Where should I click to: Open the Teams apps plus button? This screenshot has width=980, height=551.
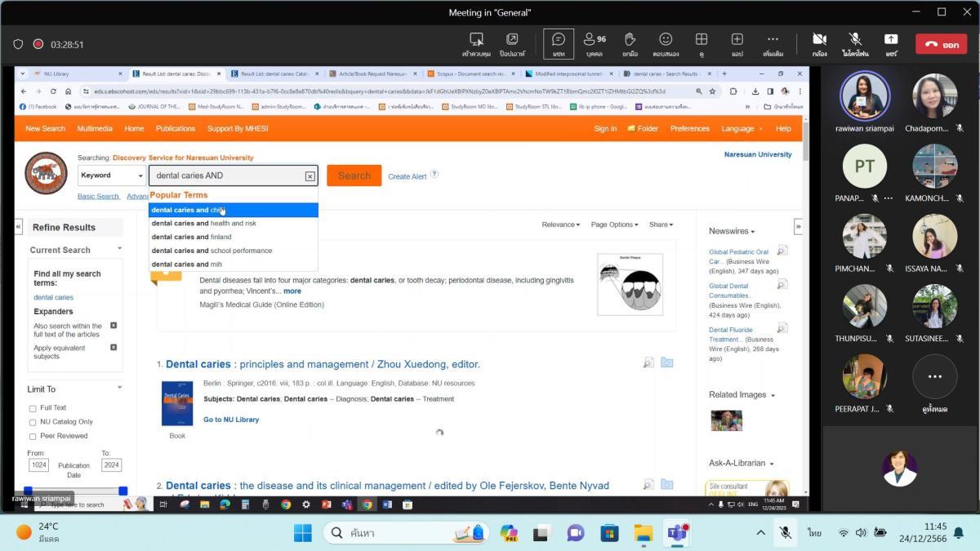tap(737, 44)
